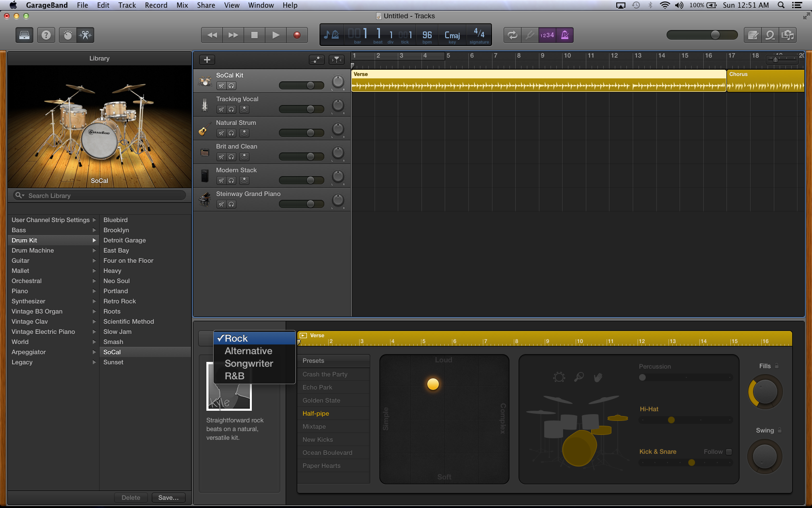Toggle the Metronome button
The width and height of the screenshot is (812, 508).
565,35
